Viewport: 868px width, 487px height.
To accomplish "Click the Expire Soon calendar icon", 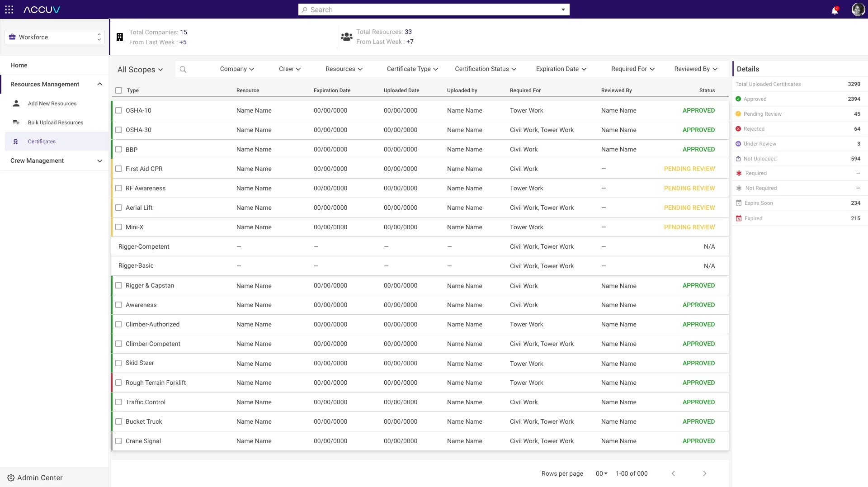I will point(739,203).
